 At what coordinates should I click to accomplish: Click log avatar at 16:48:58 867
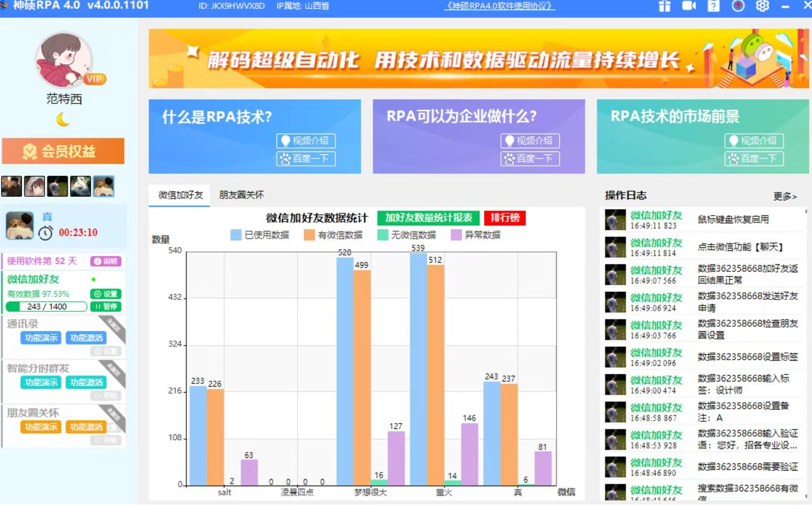[x=615, y=412]
